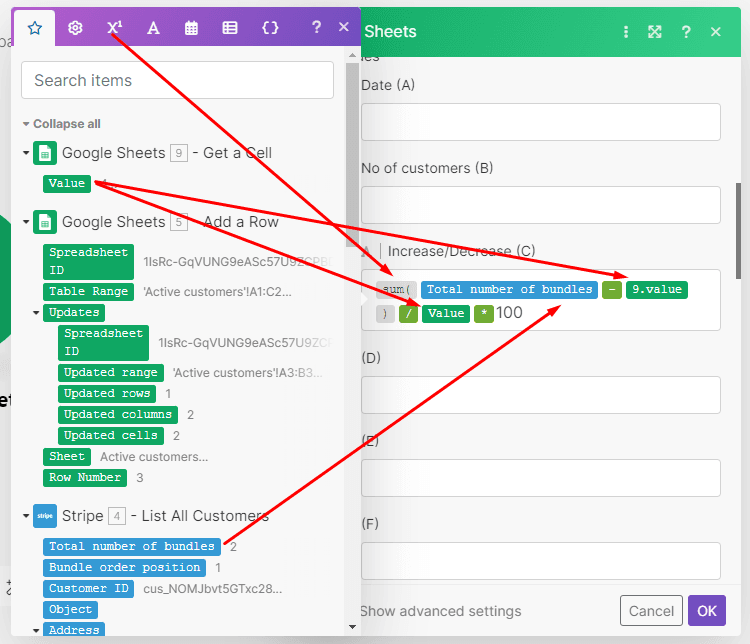This screenshot has width=750, height=644.
Task: Select the Updates pill
Action: [74, 312]
